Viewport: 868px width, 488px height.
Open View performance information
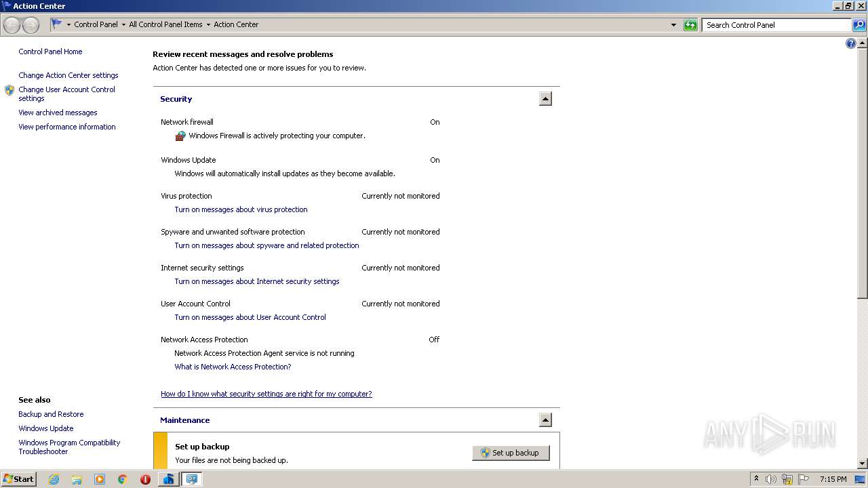click(67, 127)
